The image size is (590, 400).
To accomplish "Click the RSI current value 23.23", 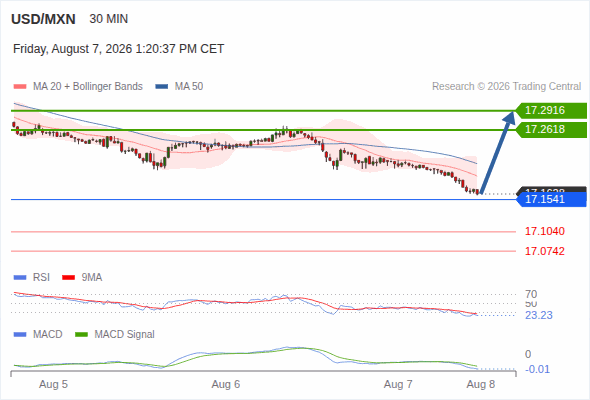I will (539, 315).
